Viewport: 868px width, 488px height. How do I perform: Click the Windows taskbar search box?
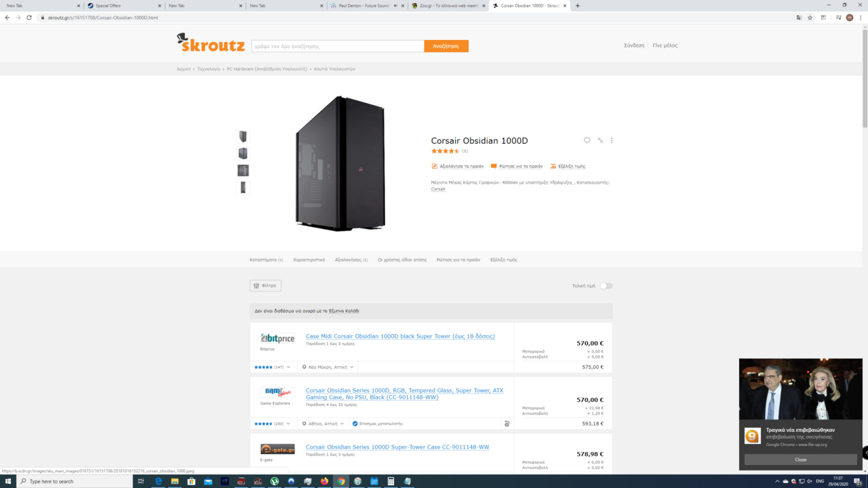click(x=74, y=481)
